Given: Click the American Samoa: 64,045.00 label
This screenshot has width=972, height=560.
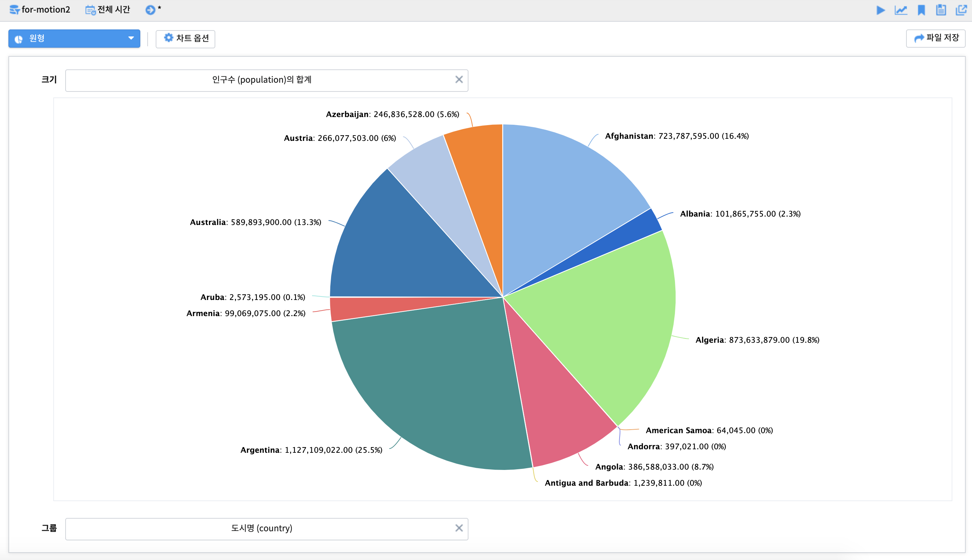Looking at the screenshot, I should click(x=709, y=430).
